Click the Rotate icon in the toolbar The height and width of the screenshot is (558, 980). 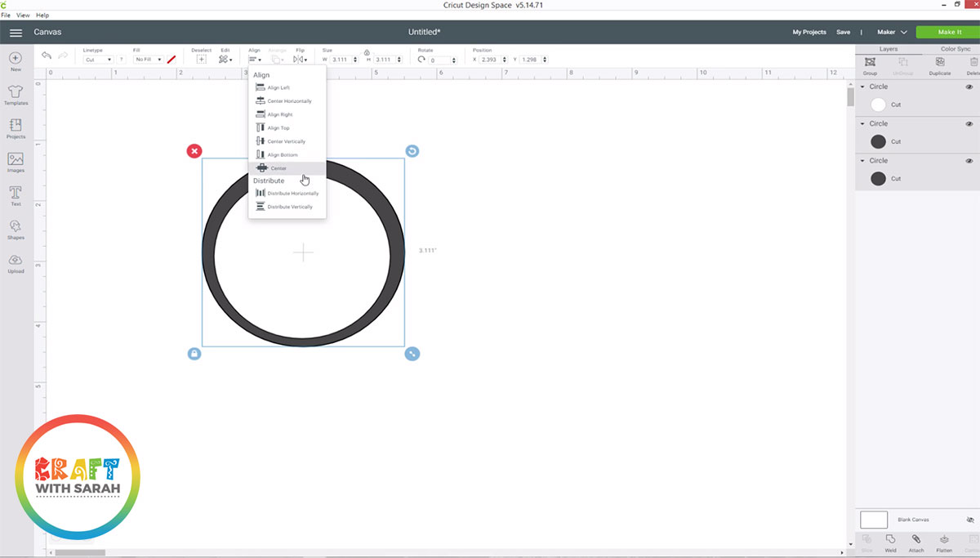[421, 60]
